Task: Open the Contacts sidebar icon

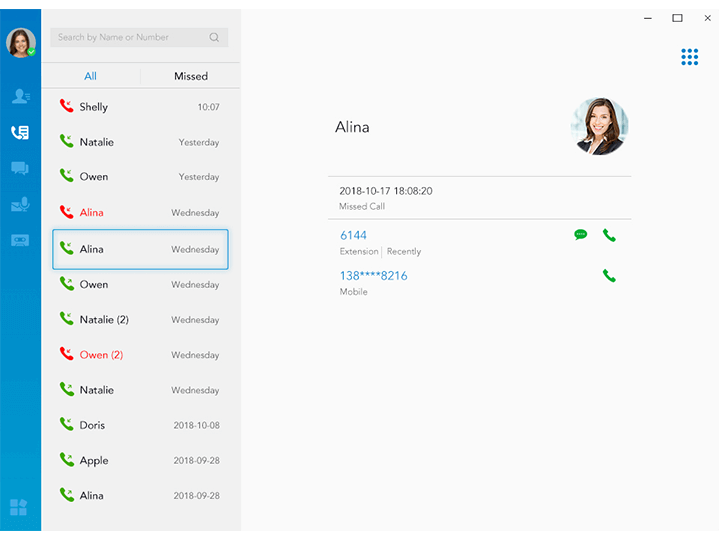Action: tap(21, 96)
